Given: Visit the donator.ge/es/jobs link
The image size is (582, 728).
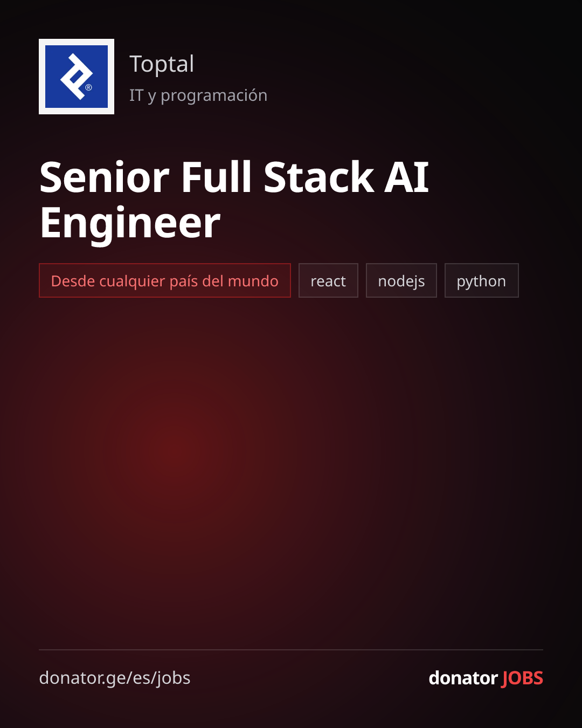Looking at the screenshot, I should [x=115, y=678].
